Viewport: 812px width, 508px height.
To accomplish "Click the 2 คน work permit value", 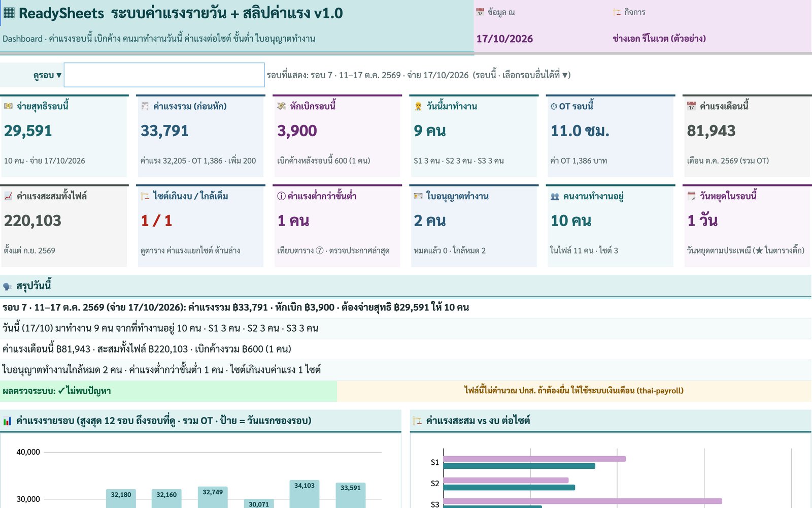I will [x=430, y=221].
